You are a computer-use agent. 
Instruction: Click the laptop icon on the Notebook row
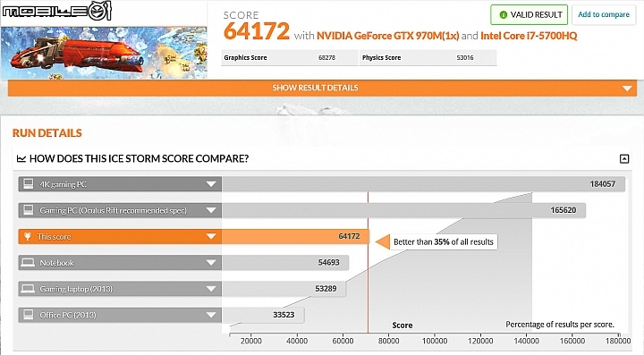(28, 263)
